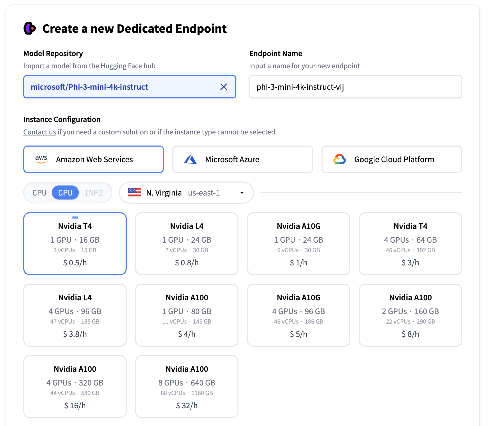The width and height of the screenshot is (504, 426).
Task: Select the Nvidia A10G $1/h instance
Action: pos(298,243)
